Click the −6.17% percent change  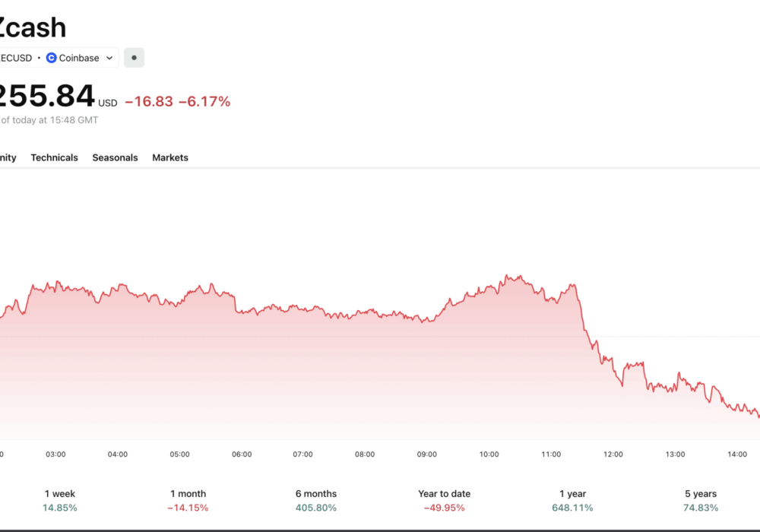point(204,101)
